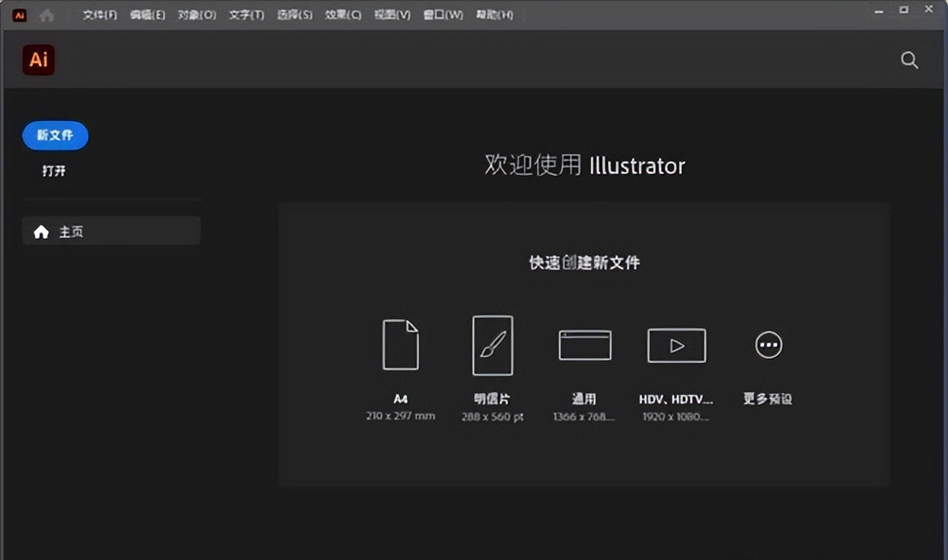Open the 窗口(W) menu
Screen dimensions: 948x560
(x=443, y=15)
